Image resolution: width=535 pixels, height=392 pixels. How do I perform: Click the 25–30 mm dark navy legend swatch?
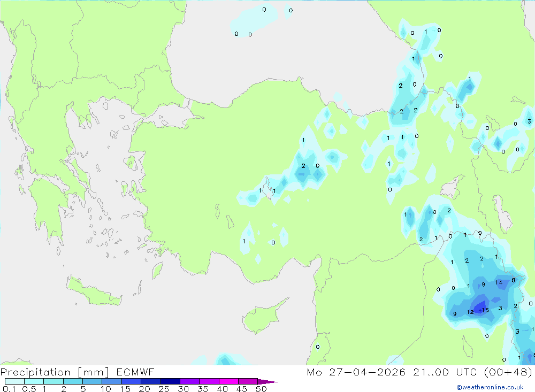[x=170, y=381]
